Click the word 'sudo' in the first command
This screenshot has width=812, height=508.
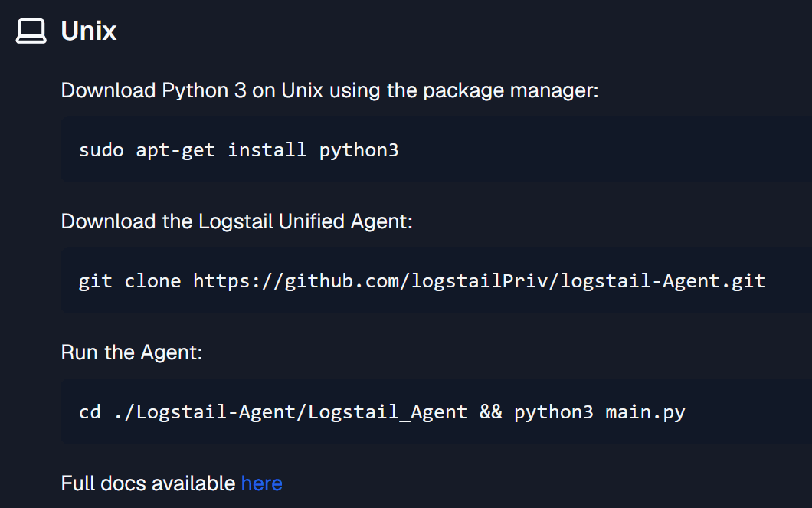pos(101,150)
